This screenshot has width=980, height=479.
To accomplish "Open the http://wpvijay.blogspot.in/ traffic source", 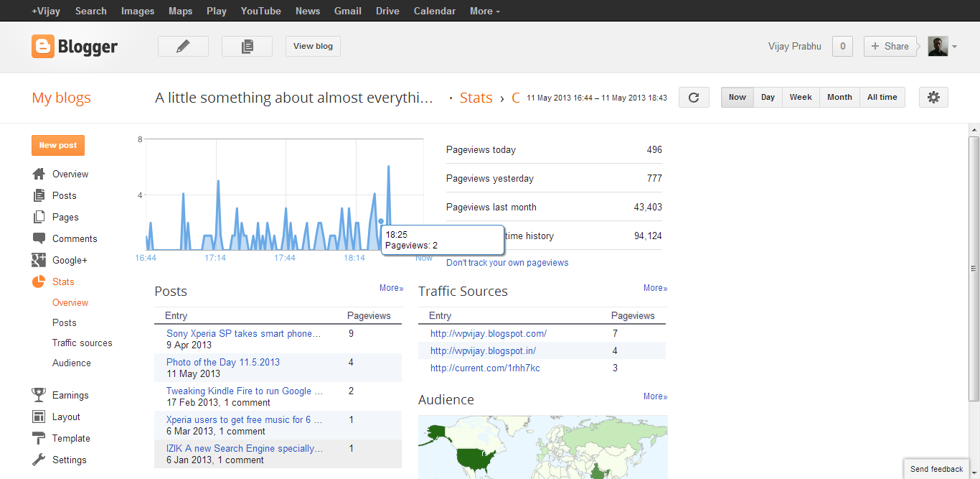I will point(484,350).
